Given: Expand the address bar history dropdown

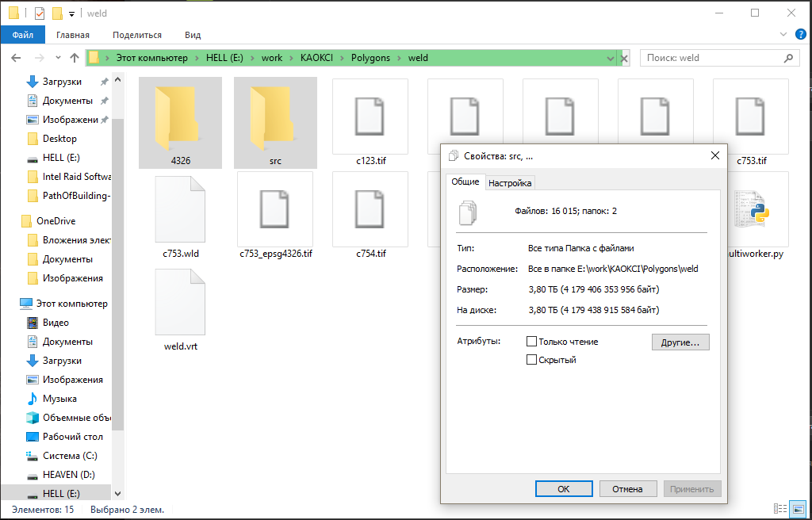Looking at the screenshot, I should pyautogui.click(x=611, y=58).
